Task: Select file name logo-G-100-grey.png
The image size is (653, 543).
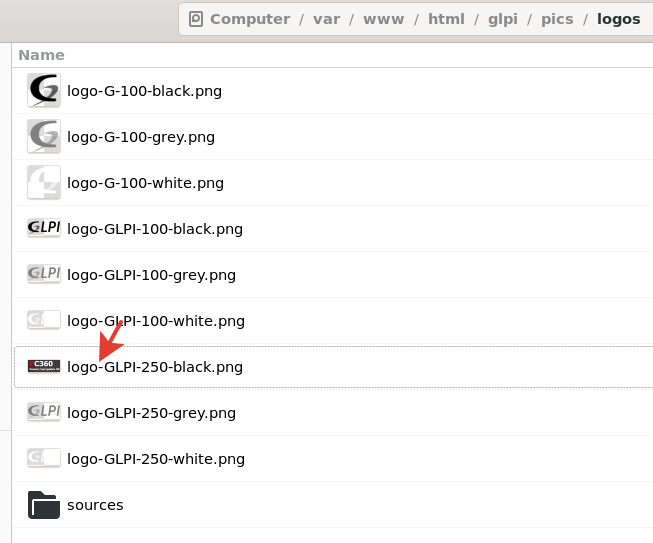Action: click(x=141, y=137)
